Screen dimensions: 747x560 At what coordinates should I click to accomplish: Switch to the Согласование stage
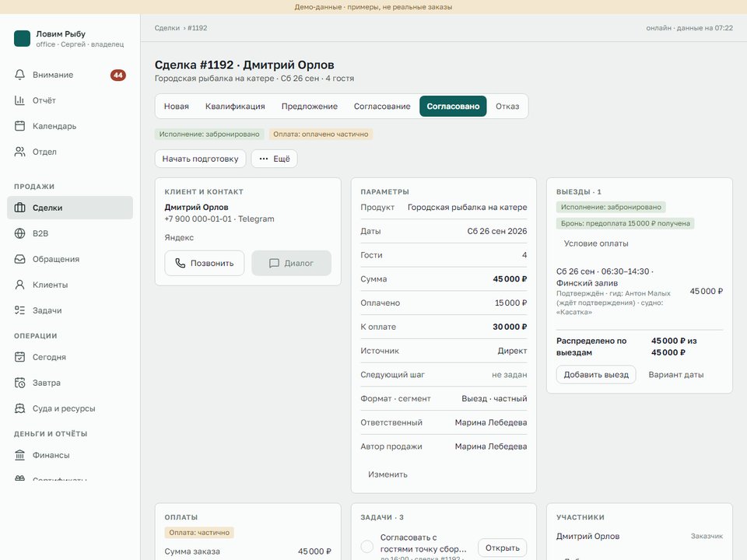click(382, 107)
